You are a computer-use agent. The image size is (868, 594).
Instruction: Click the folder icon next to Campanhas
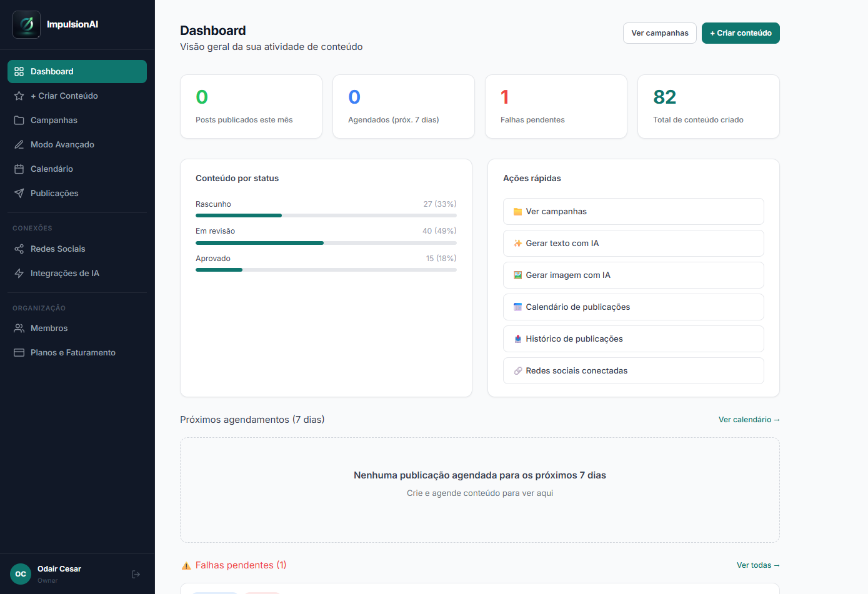coord(19,120)
